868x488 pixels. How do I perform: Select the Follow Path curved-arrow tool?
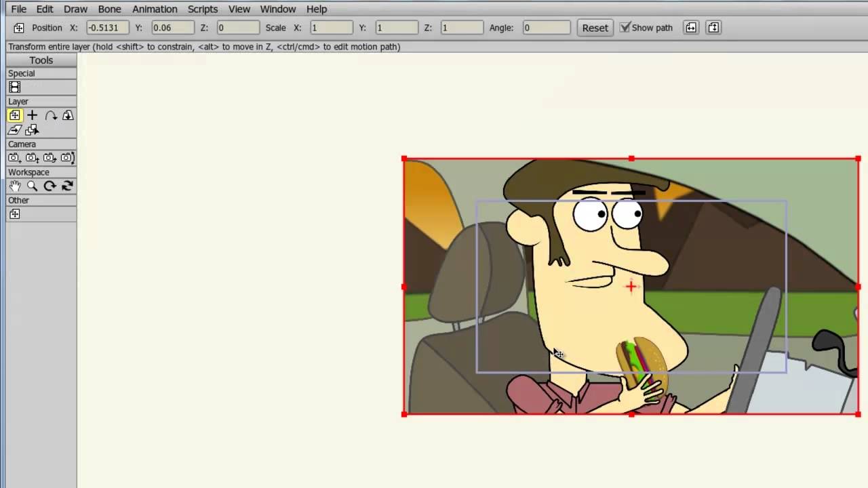[50, 115]
